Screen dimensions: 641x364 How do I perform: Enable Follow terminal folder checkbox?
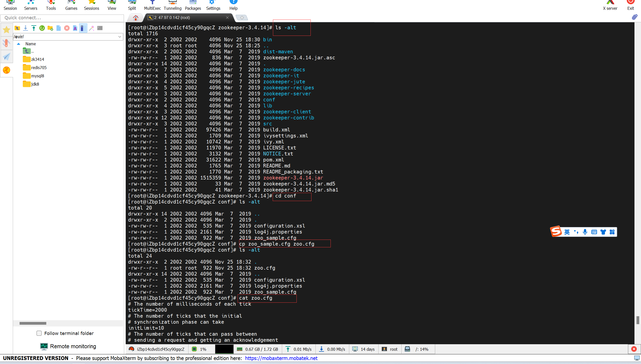tap(39, 333)
